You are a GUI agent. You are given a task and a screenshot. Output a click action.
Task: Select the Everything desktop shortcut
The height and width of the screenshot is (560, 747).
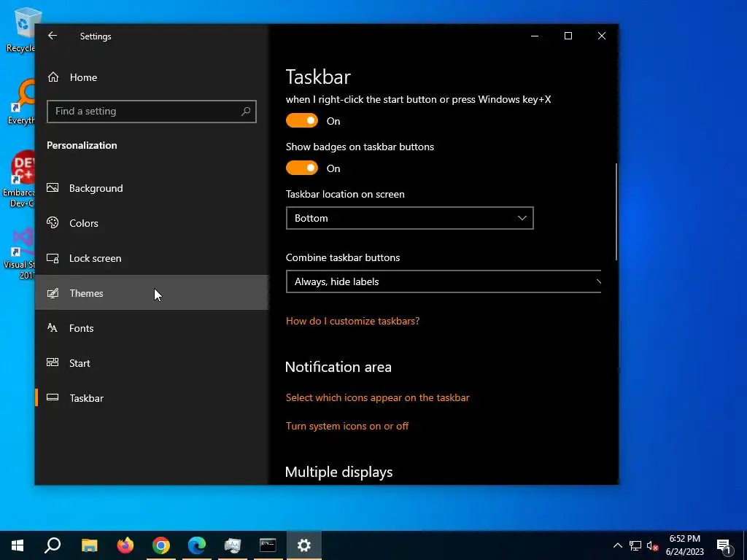20,102
